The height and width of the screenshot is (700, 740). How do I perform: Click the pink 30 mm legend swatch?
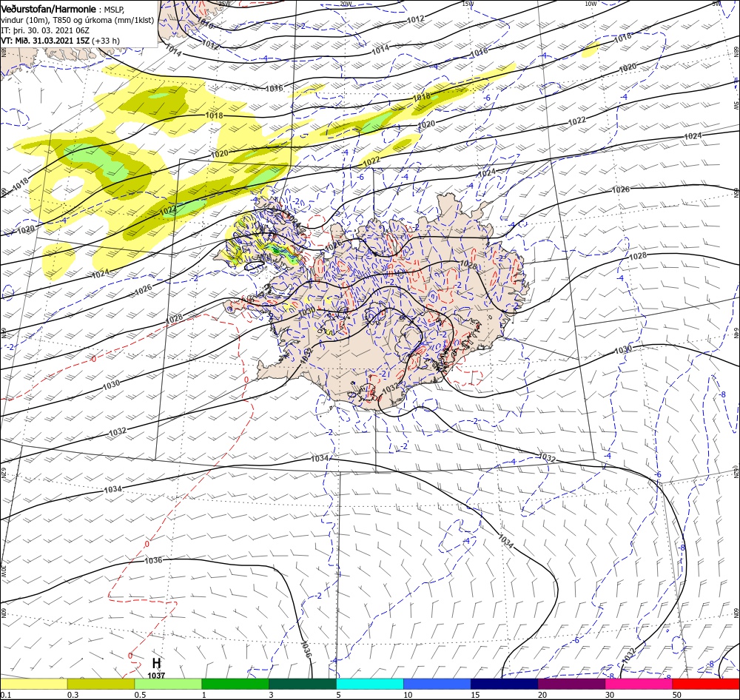click(639, 684)
